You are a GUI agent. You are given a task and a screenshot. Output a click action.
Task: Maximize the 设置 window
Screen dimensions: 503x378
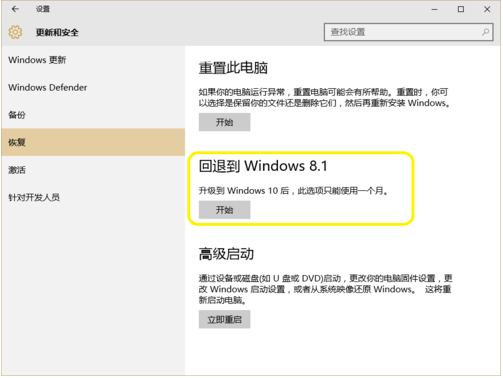coord(461,9)
